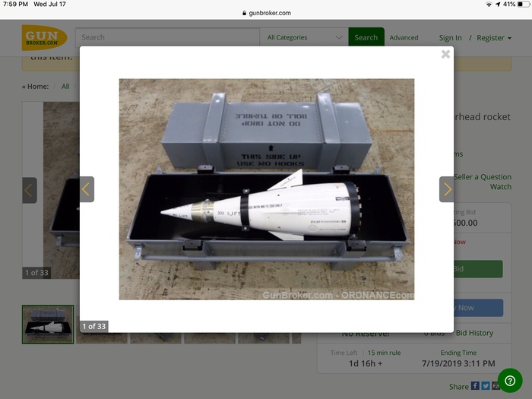Share listing on Twitter

pos(486,386)
